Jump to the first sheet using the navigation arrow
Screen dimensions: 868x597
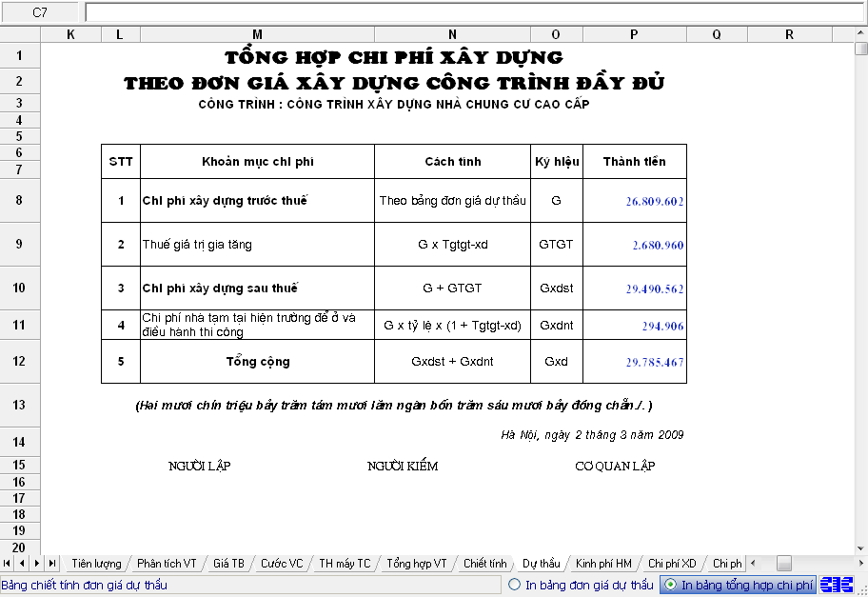coord(9,564)
